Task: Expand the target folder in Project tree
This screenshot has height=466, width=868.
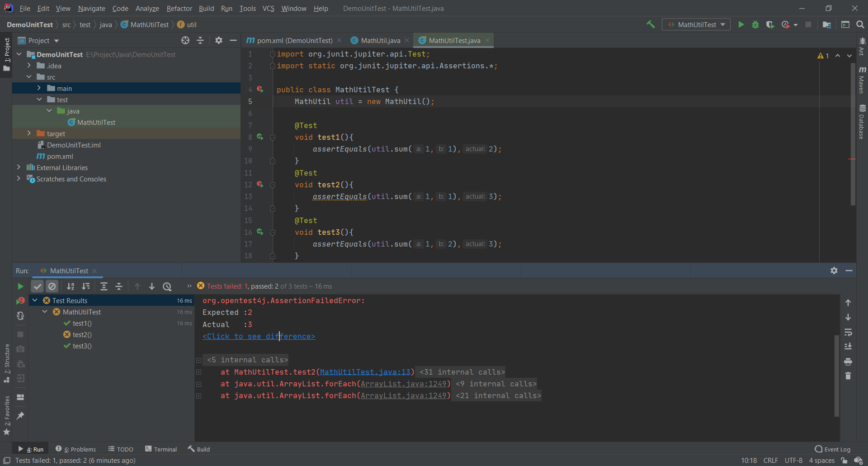Action: tap(28, 133)
